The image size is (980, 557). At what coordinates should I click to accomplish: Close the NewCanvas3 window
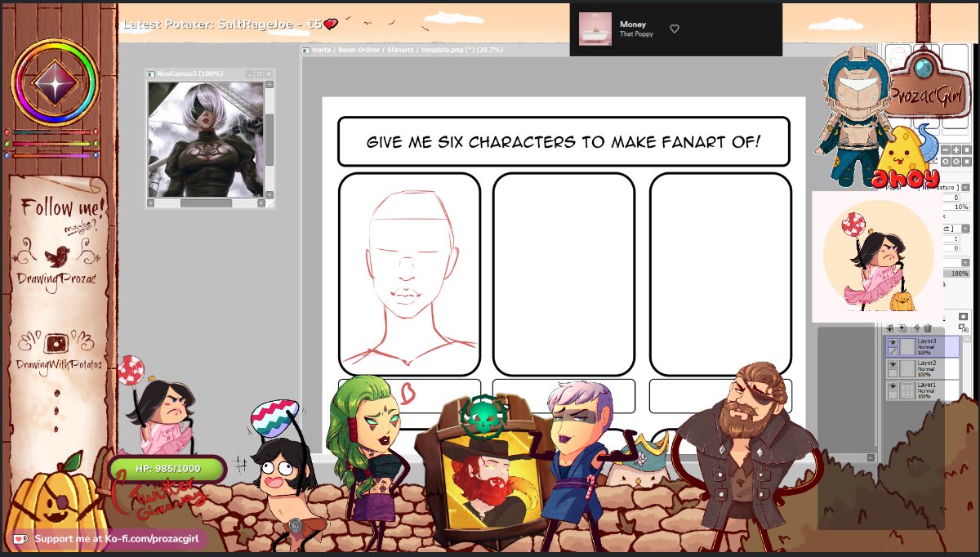pyautogui.click(x=269, y=74)
